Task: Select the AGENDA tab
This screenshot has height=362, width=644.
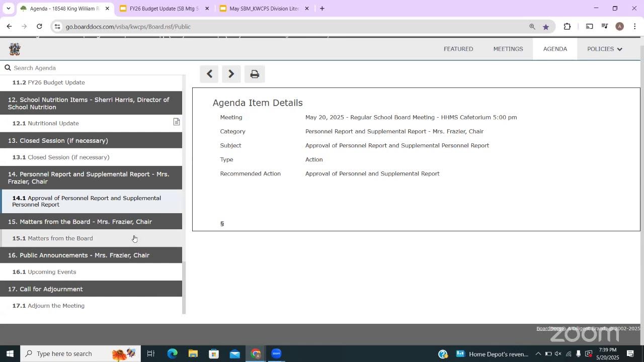Action: (555, 49)
